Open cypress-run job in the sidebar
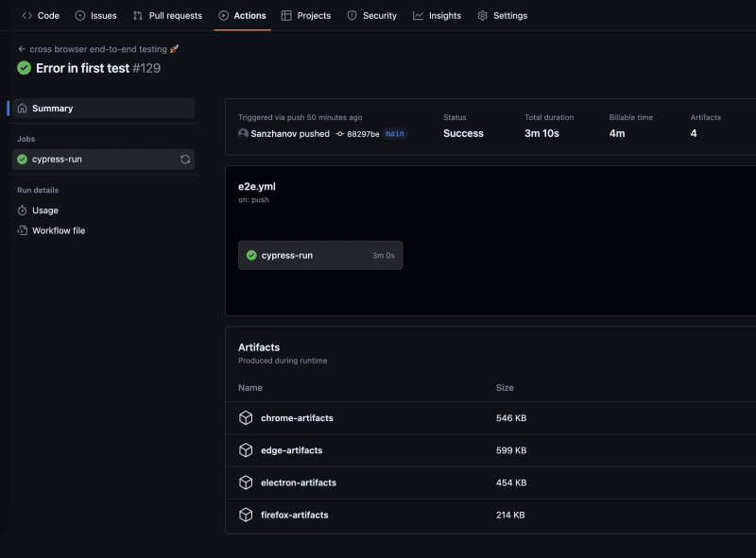This screenshot has width=756, height=558. click(103, 159)
